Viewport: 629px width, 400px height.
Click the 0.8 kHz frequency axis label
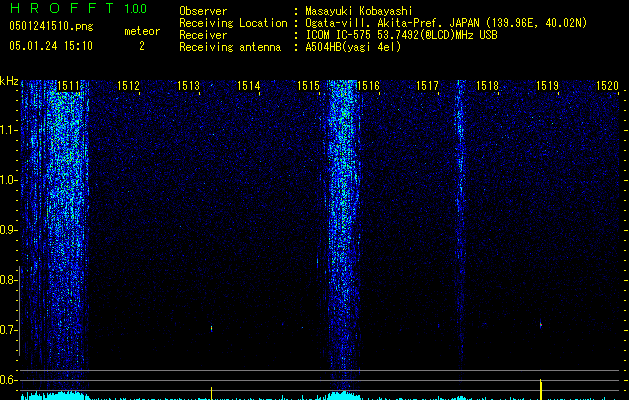pyautogui.click(x=8, y=280)
